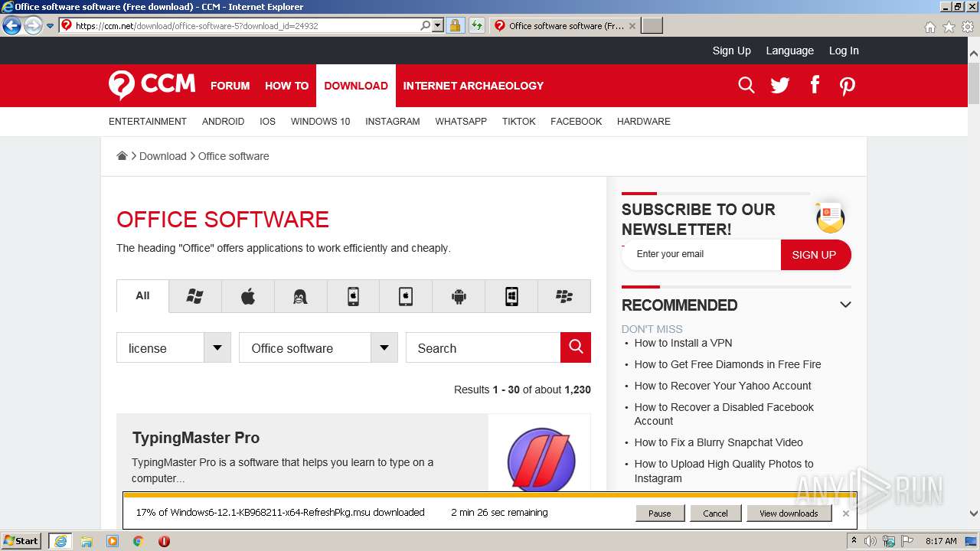The image size is (980, 551).
Task: Click the newsletter email input field
Action: (701, 255)
